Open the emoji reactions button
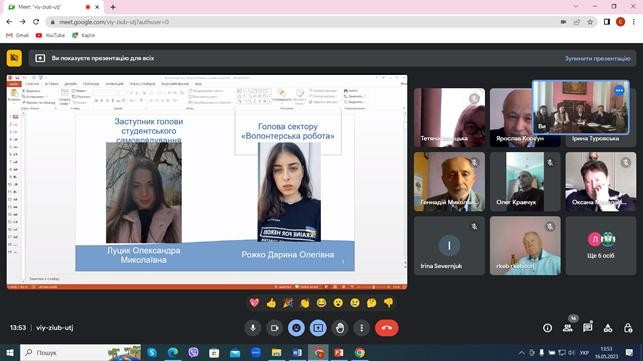 [x=296, y=328]
